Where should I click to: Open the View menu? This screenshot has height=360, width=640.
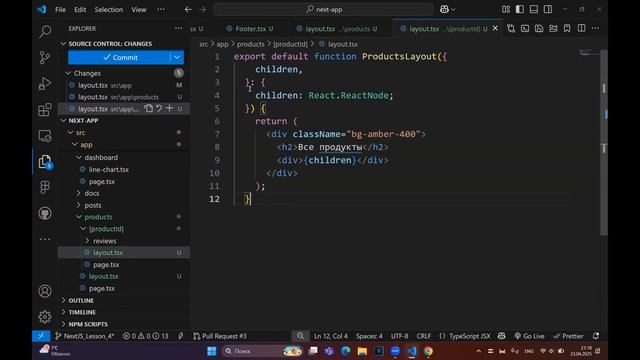(x=139, y=9)
